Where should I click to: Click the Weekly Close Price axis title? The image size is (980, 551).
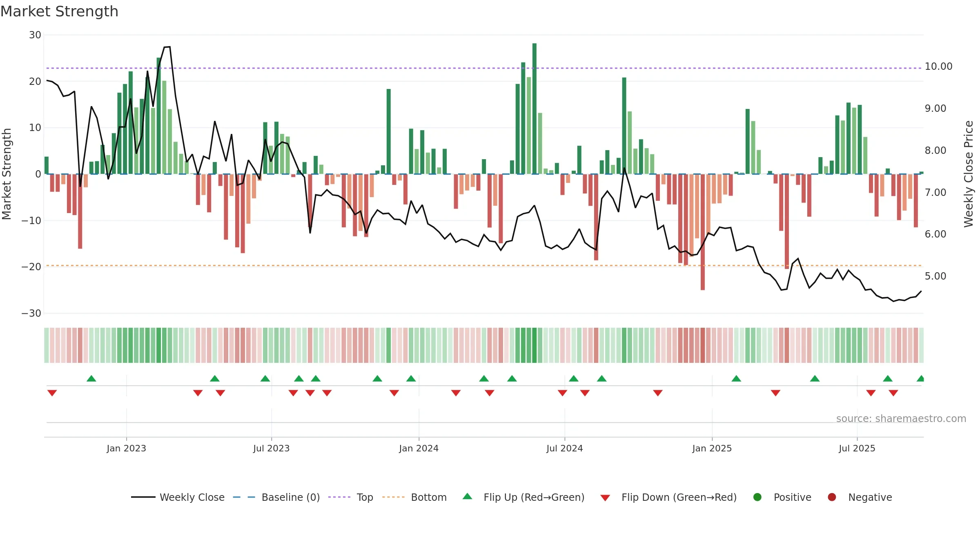point(969,174)
